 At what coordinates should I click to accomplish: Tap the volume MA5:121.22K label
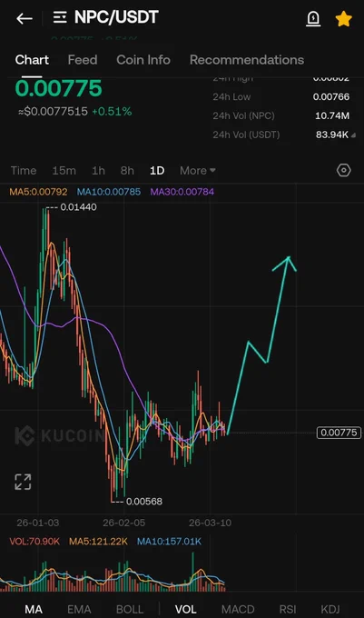click(x=98, y=542)
